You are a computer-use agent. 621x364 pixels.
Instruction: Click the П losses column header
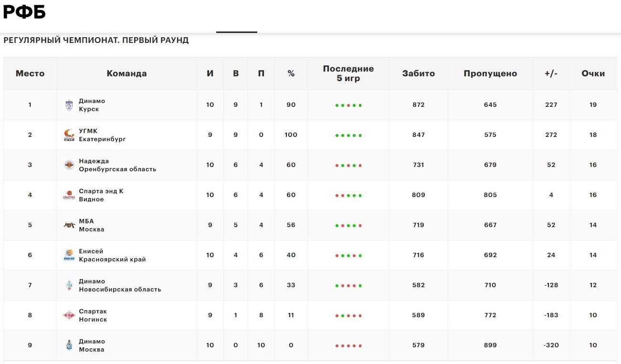261,73
